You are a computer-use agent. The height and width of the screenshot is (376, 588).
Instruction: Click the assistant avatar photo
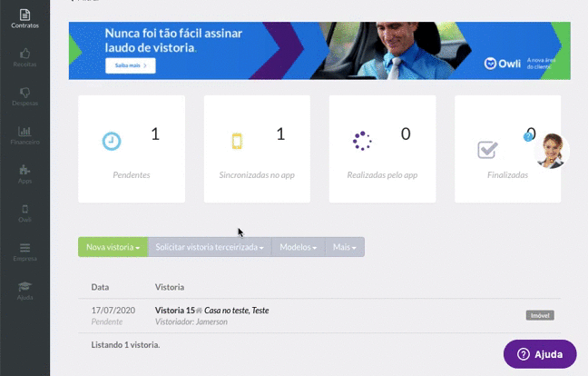point(552,151)
